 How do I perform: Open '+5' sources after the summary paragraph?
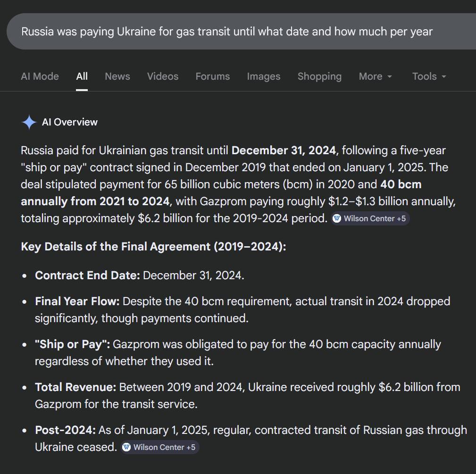pos(400,219)
